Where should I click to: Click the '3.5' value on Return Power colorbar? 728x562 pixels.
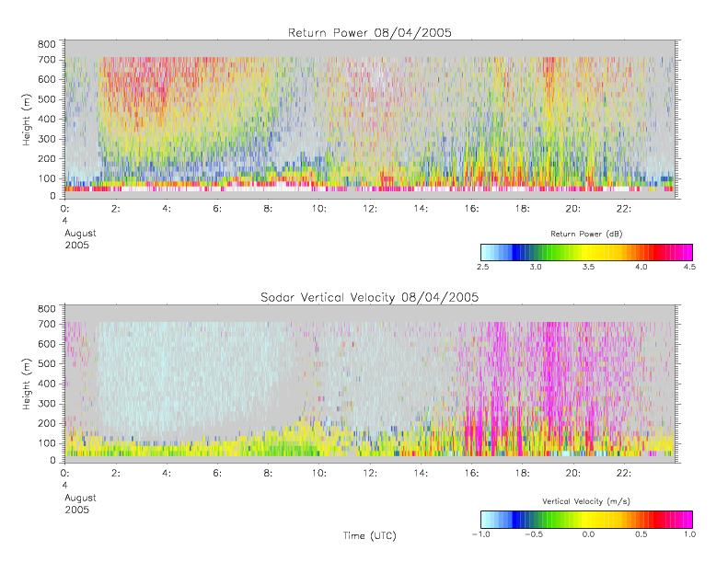588,267
